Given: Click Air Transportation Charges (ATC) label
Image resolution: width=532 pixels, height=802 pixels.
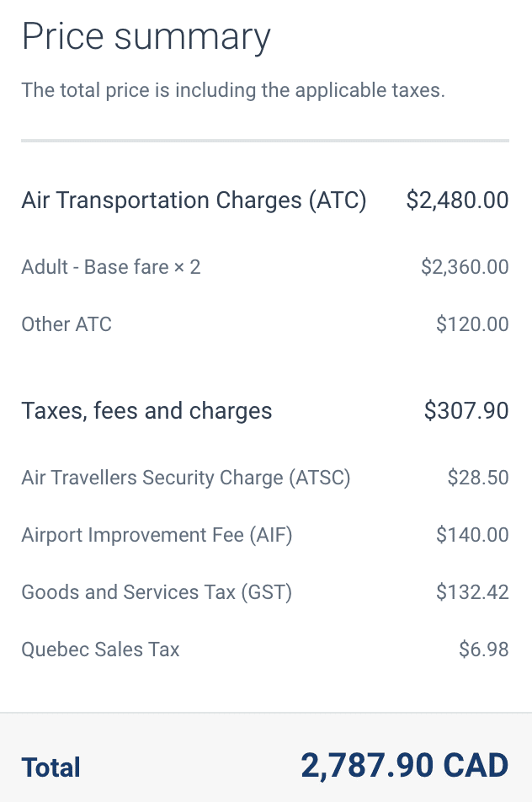Looking at the screenshot, I should (194, 200).
